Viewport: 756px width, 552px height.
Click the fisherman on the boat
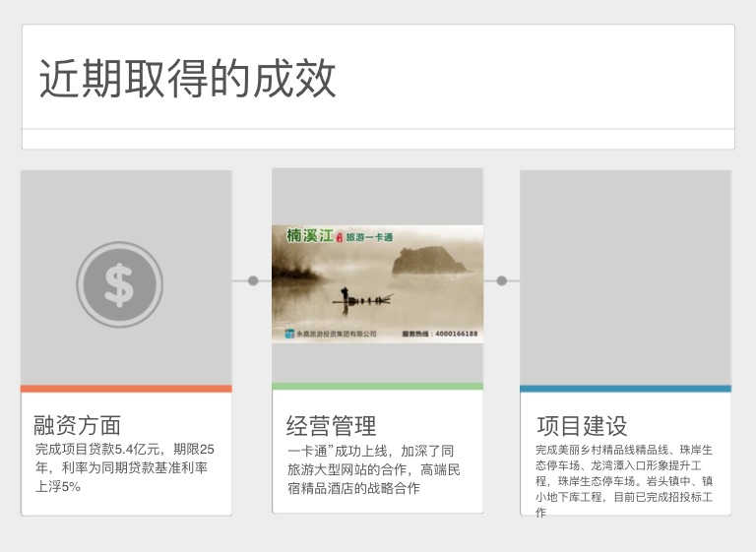coord(344,294)
